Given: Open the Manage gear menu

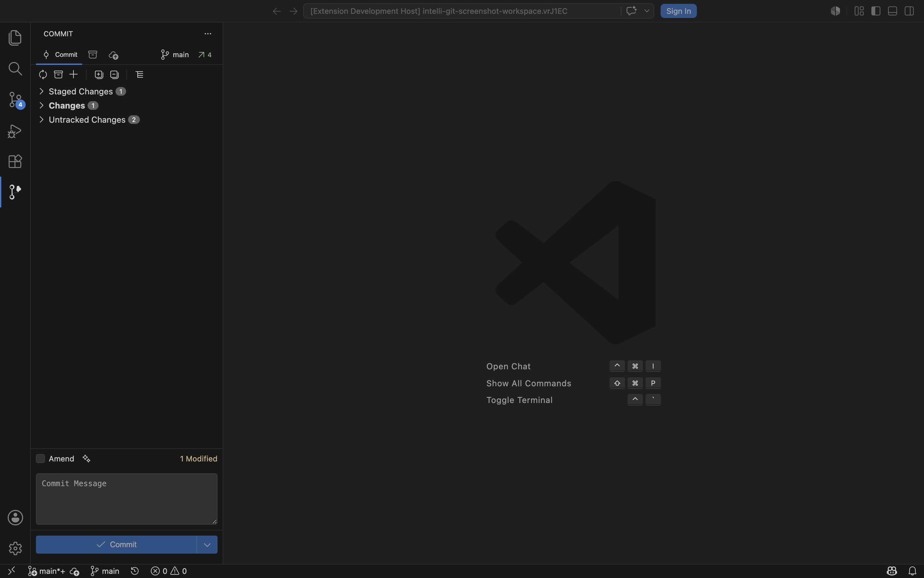Looking at the screenshot, I should 15,548.
